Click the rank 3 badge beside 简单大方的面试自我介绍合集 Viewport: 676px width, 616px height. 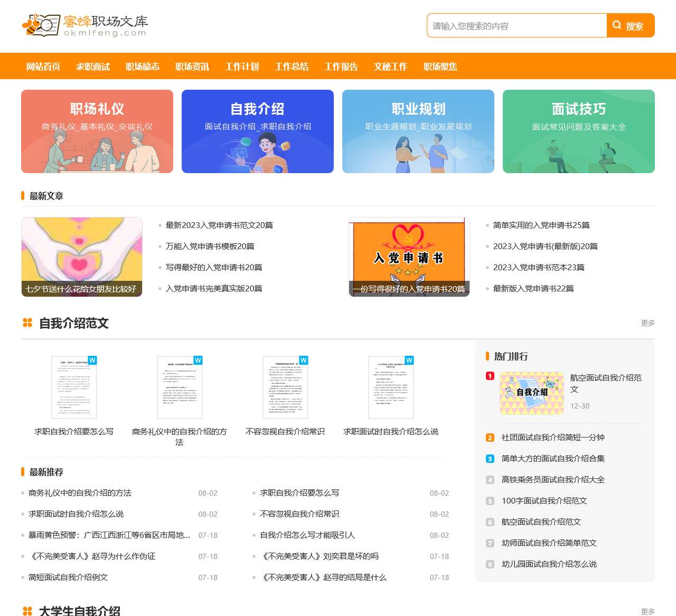tap(490, 459)
